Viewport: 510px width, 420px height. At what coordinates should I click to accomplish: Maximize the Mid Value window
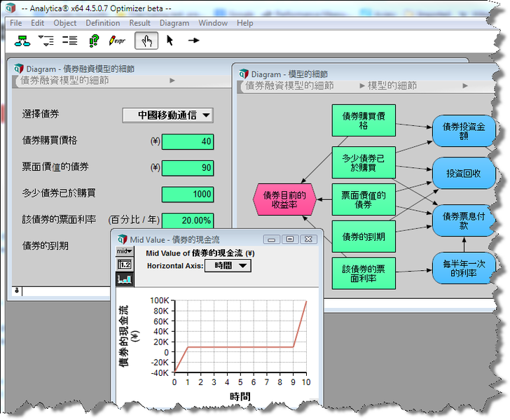290,239
